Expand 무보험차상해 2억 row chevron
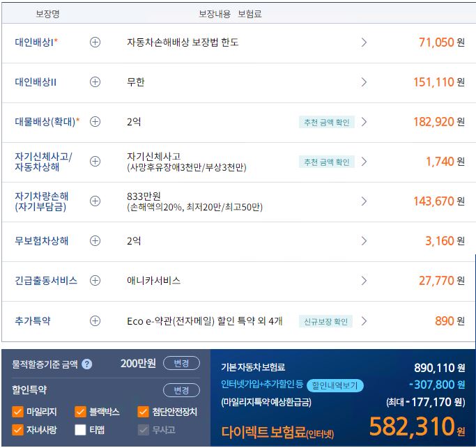This screenshot has width=476, height=448. click(364, 240)
